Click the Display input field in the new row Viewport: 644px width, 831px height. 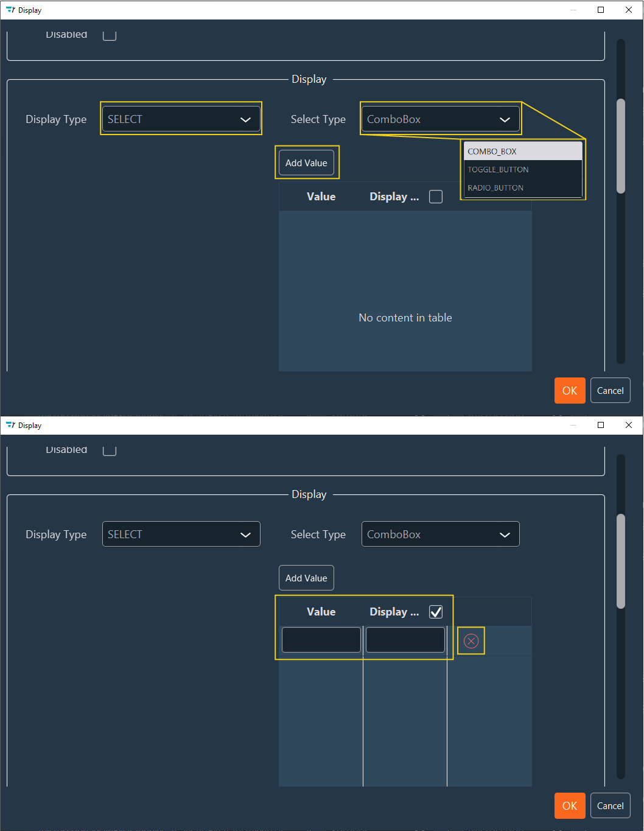[405, 639]
